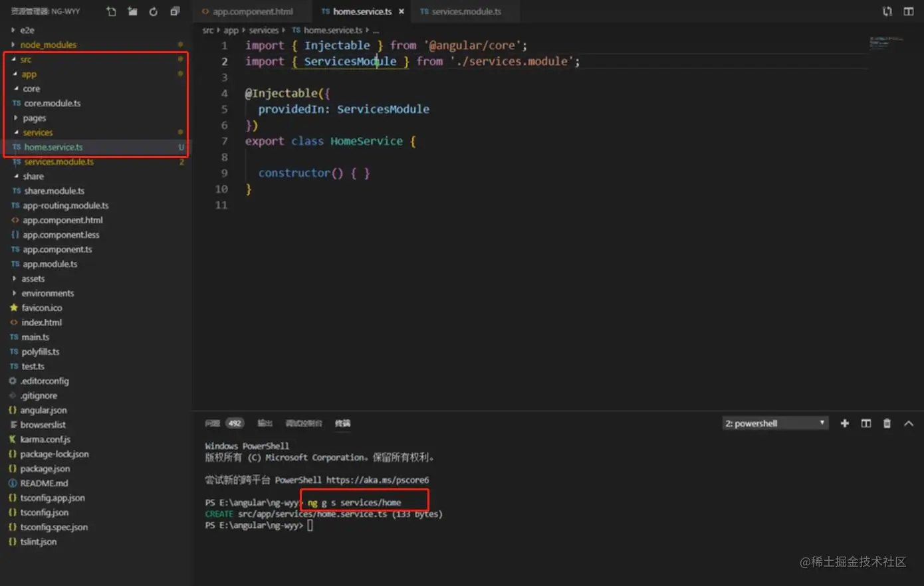The width and height of the screenshot is (924, 586).
Task: Collapse the app folder in explorer
Action: (29, 74)
